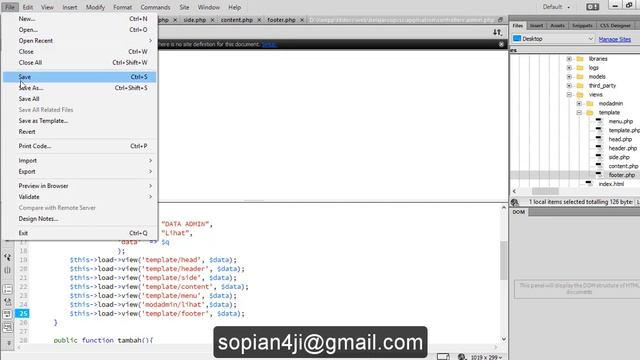Choose Save As... from the File menu
The image size is (640, 360).
pos(80,88)
